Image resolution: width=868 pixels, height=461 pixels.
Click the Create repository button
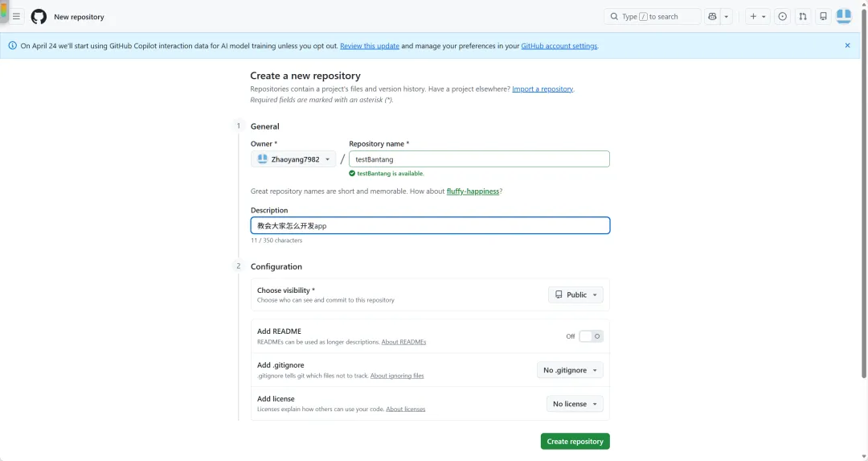coord(575,442)
